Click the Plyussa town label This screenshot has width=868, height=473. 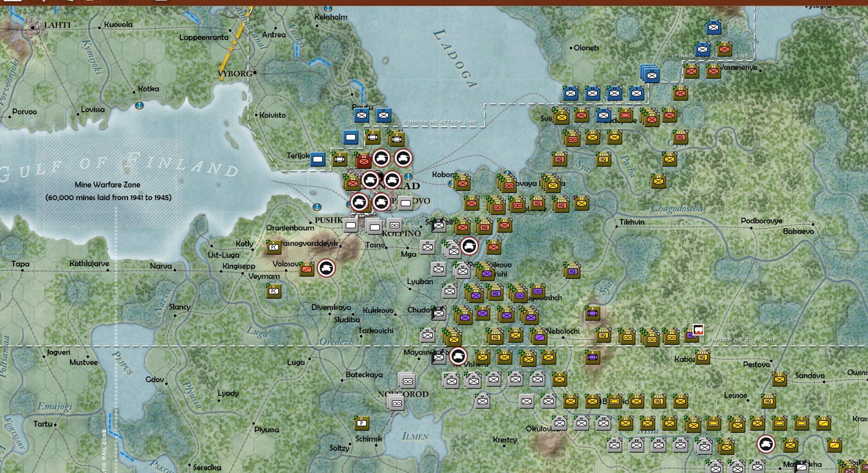(267, 430)
